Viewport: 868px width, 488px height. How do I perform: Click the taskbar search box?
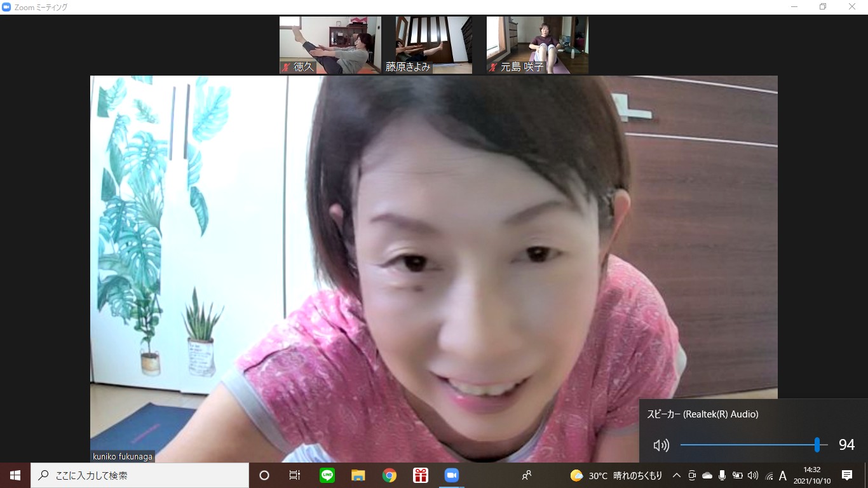coord(140,475)
